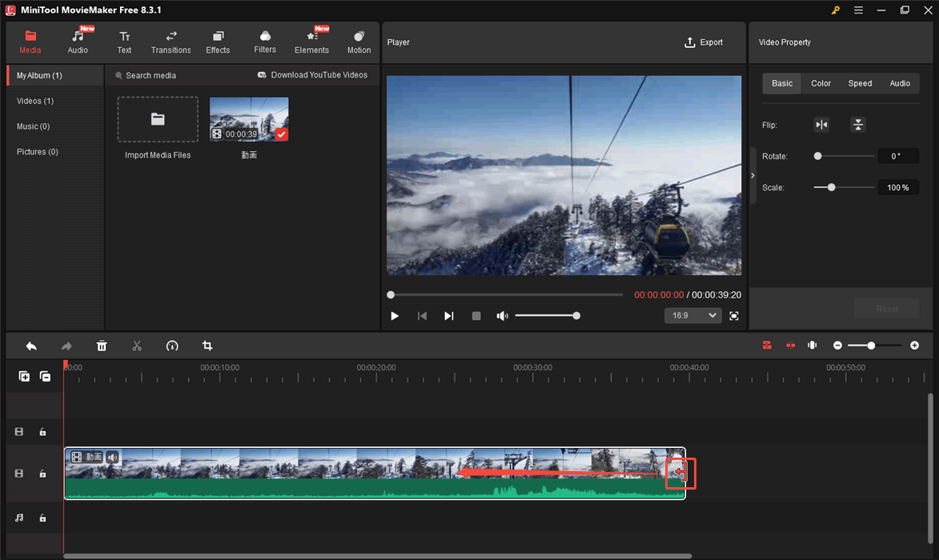Open the 16:9 aspect ratio dropdown
This screenshot has height=560, width=939.
(692, 316)
